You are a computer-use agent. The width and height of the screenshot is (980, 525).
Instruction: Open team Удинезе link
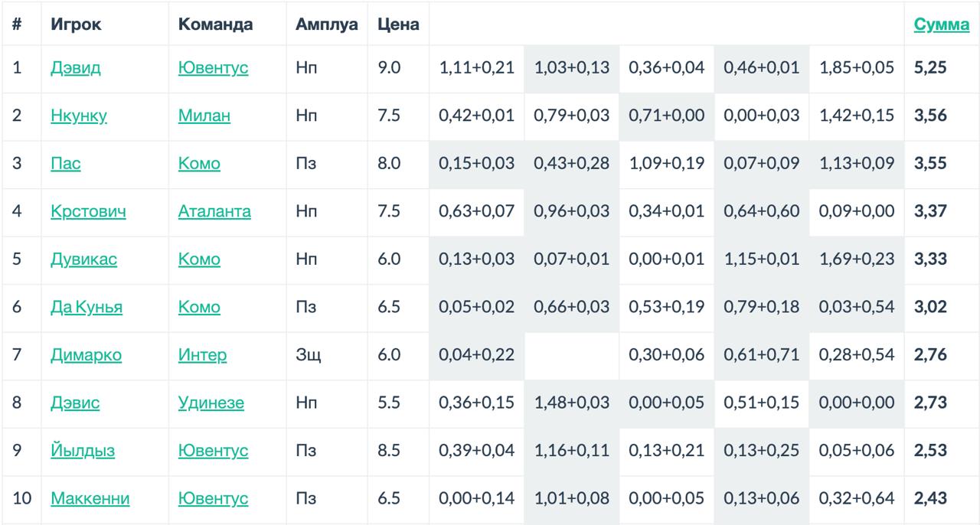tap(211, 403)
